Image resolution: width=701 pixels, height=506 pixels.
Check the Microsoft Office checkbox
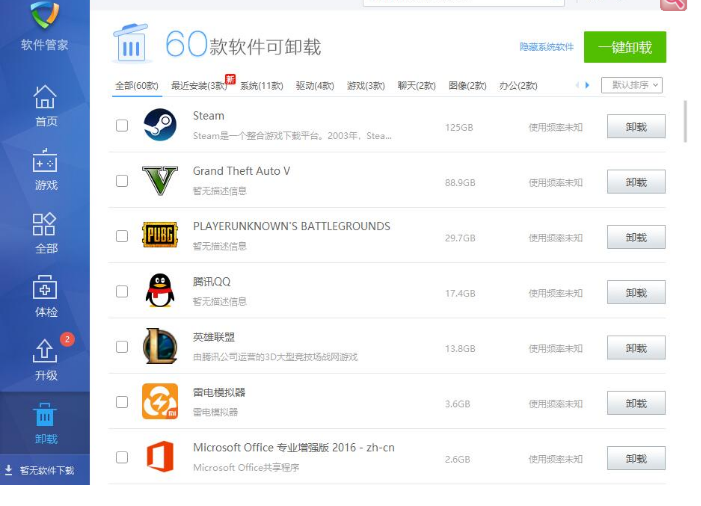122,457
